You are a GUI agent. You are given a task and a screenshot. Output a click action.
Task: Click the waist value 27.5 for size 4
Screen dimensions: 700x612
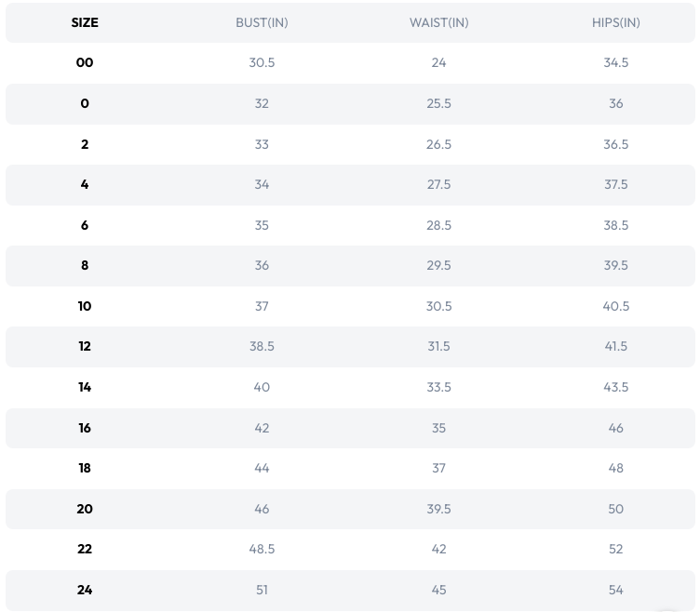[438, 184]
